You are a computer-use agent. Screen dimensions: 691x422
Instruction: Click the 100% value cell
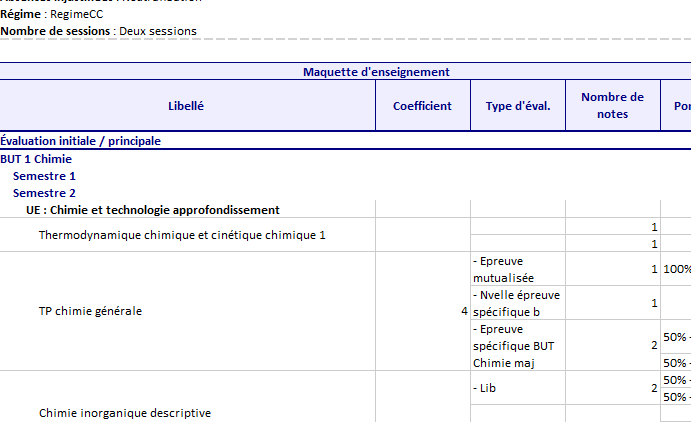(676, 269)
